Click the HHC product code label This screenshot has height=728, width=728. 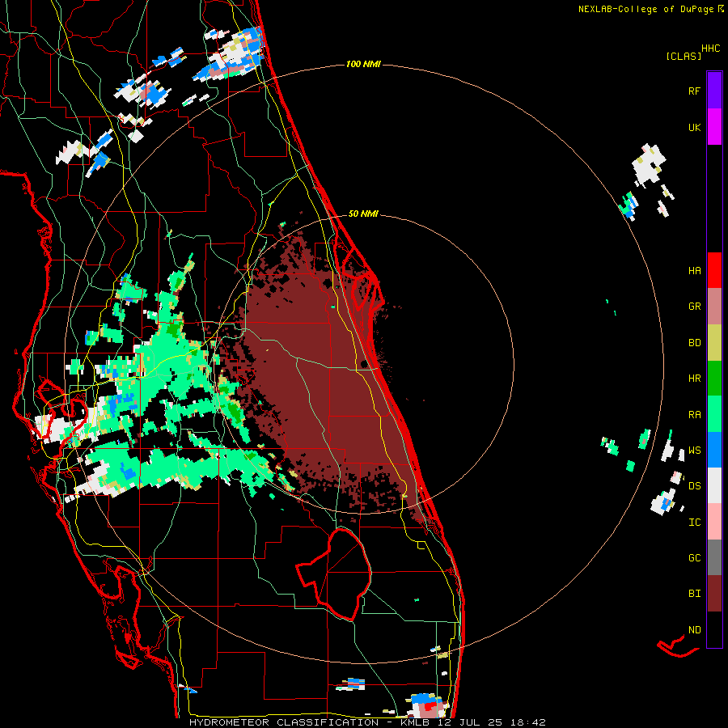point(710,49)
